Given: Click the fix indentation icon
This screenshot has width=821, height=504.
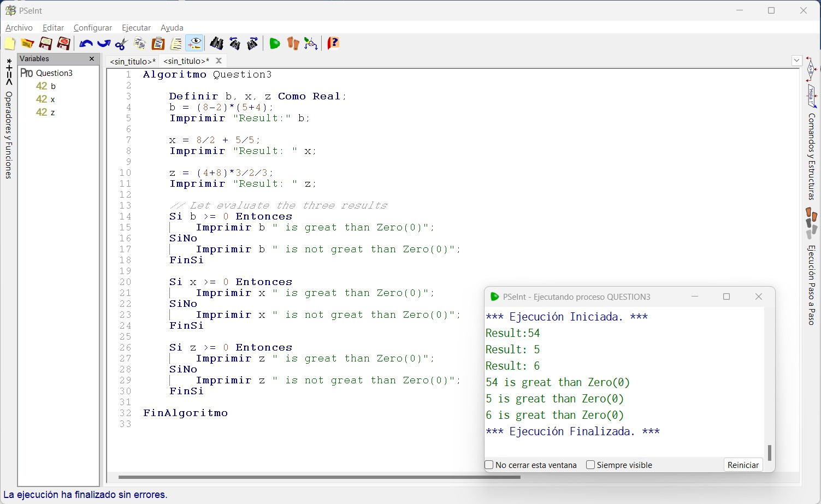Looking at the screenshot, I should pyautogui.click(x=176, y=44).
